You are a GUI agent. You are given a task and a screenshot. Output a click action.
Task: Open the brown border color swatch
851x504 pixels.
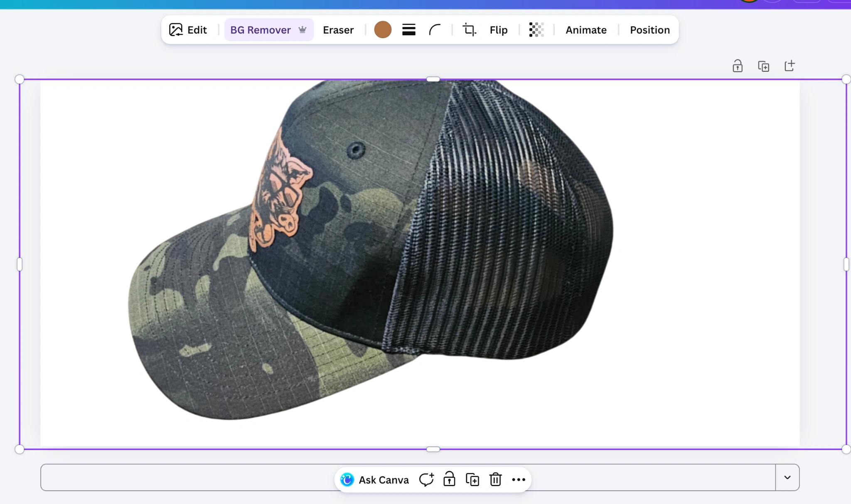point(383,30)
